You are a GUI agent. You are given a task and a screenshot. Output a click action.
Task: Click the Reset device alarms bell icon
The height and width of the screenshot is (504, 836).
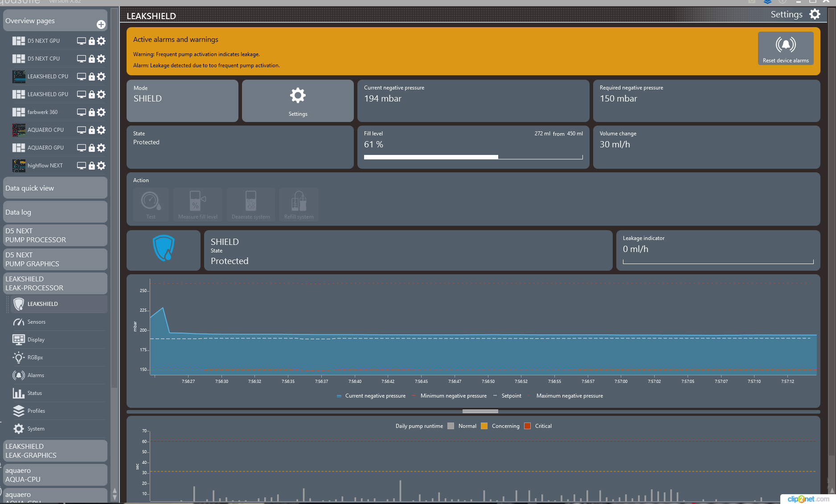(785, 45)
